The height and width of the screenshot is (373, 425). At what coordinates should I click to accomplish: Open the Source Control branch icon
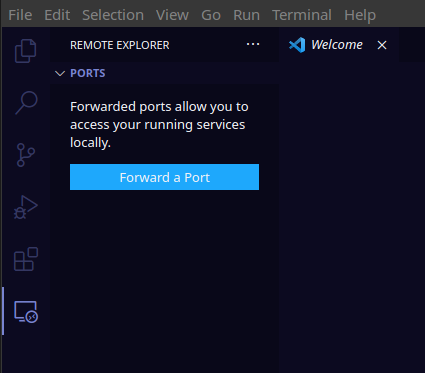26,155
